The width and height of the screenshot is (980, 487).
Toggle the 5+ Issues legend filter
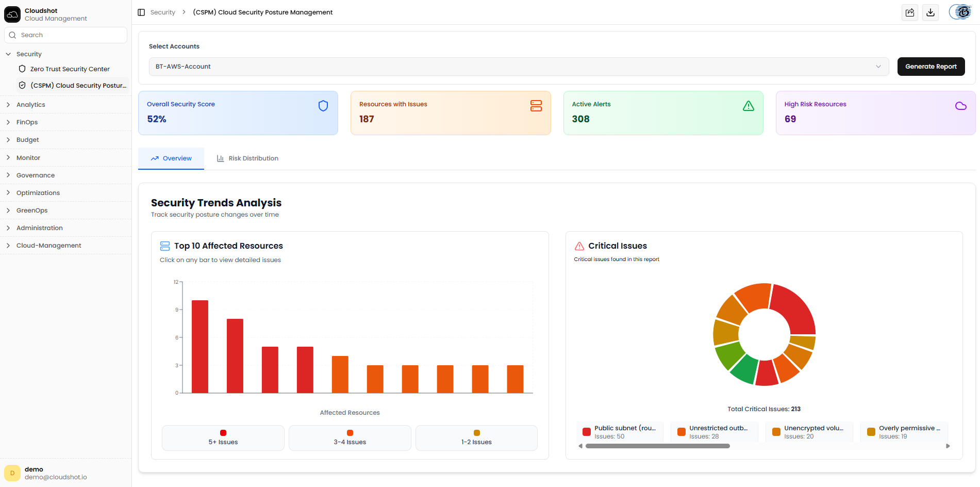[x=223, y=438]
